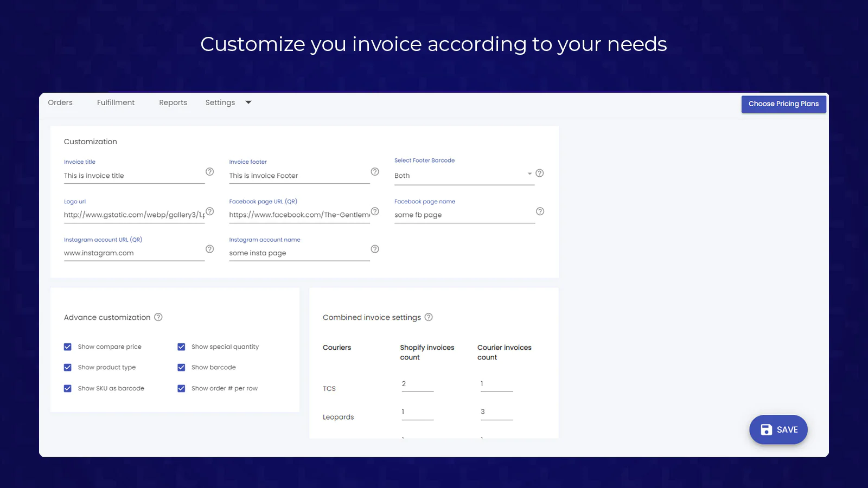The height and width of the screenshot is (488, 868).
Task: Click the Show compare price label text
Action: click(x=110, y=347)
